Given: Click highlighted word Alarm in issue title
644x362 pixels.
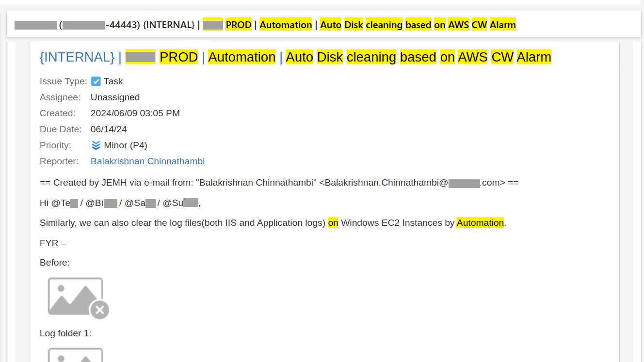Looking at the screenshot, I should (x=534, y=57).
